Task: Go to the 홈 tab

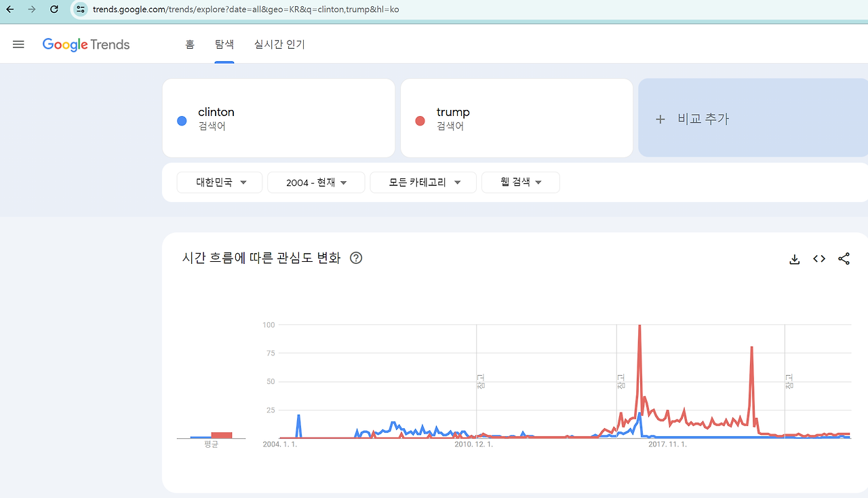Action: point(190,44)
